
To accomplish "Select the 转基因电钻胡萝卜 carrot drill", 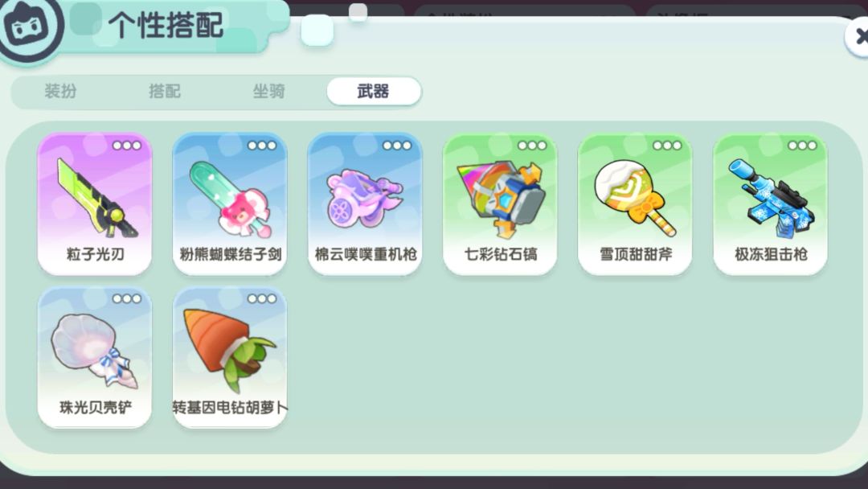I will [230, 357].
